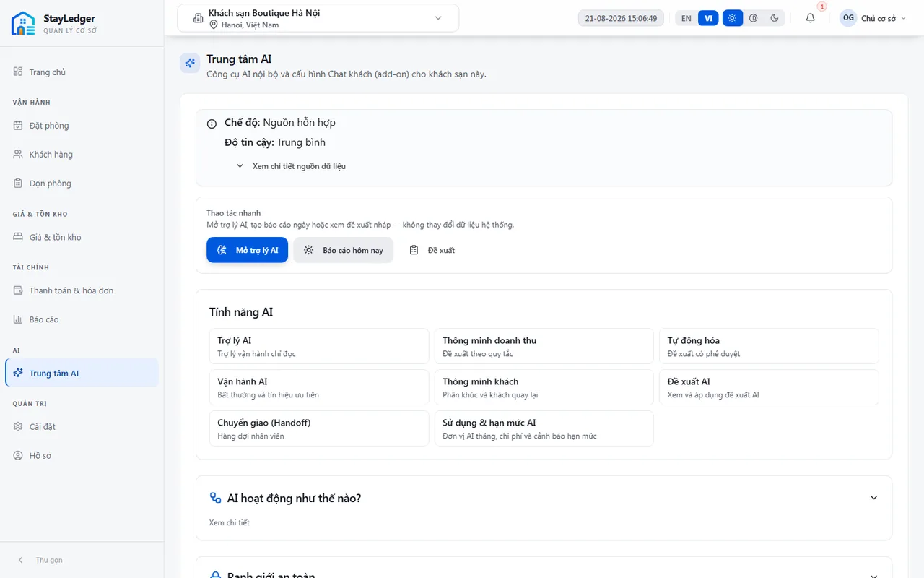Open Đặt phòng in sidebar
924x578 pixels.
(x=82, y=126)
